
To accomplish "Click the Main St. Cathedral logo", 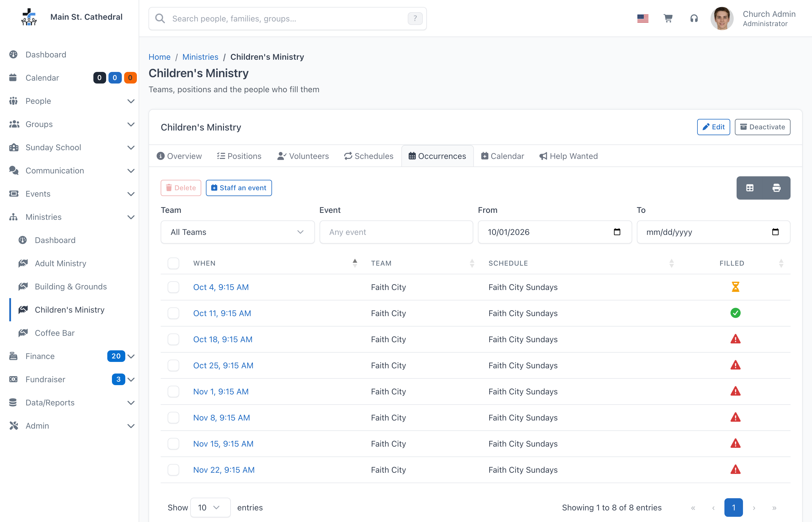I will (29, 17).
